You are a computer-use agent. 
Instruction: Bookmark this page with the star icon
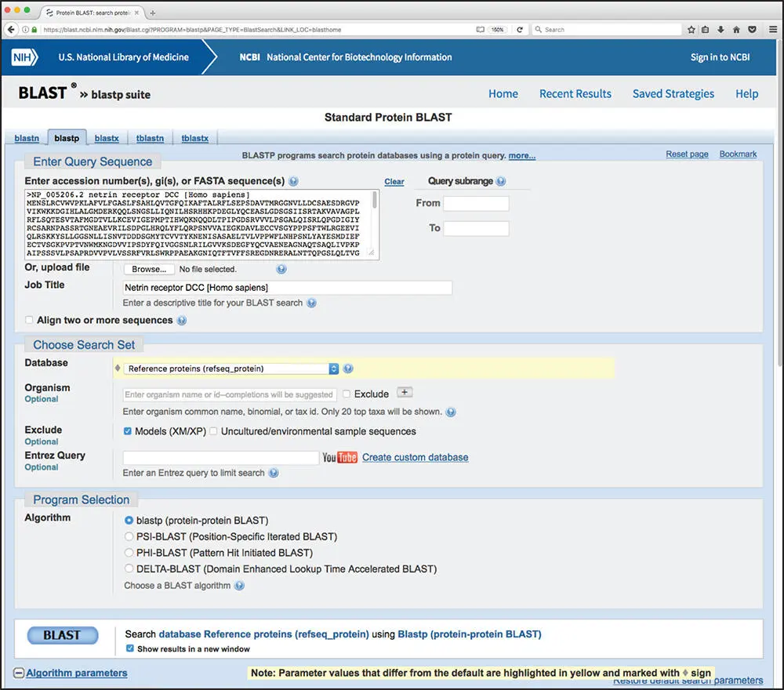pyautogui.click(x=691, y=30)
